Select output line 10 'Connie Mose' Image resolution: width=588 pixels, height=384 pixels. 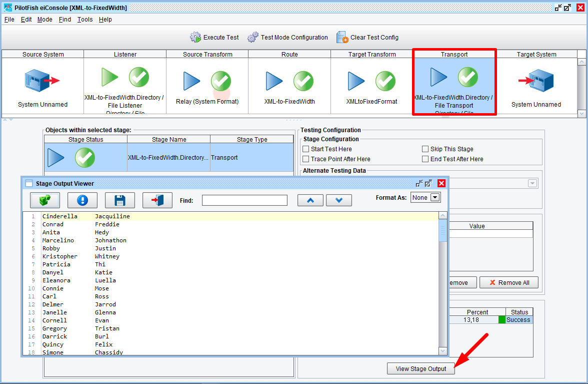click(x=240, y=288)
